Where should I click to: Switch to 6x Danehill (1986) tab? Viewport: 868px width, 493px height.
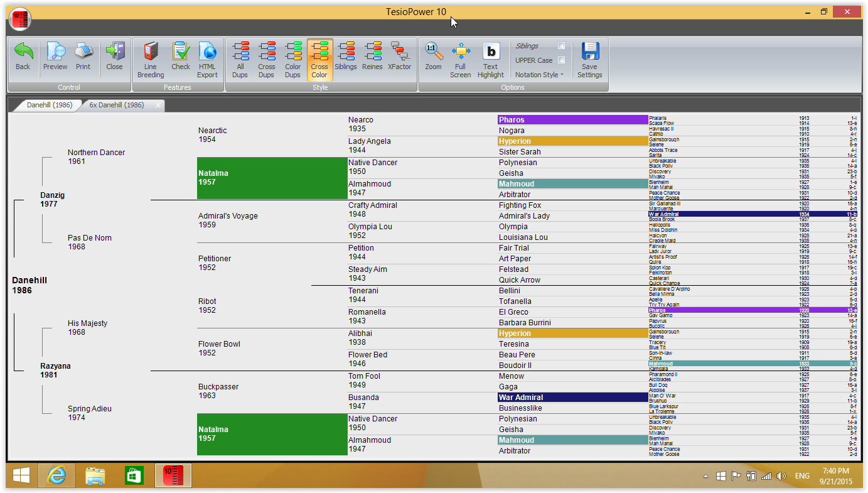pos(117,105)
